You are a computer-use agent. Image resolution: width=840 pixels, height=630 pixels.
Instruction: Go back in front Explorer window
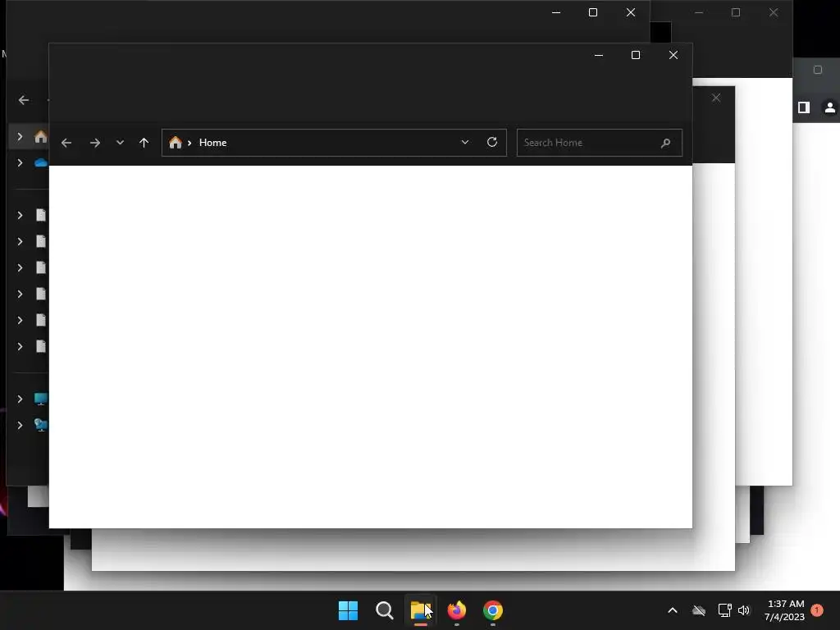click(66, 143)
